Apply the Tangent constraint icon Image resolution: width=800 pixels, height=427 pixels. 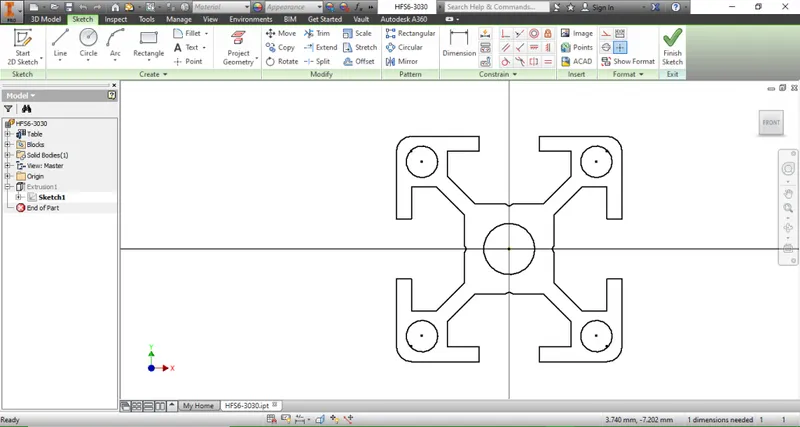[x=505, y=62]
